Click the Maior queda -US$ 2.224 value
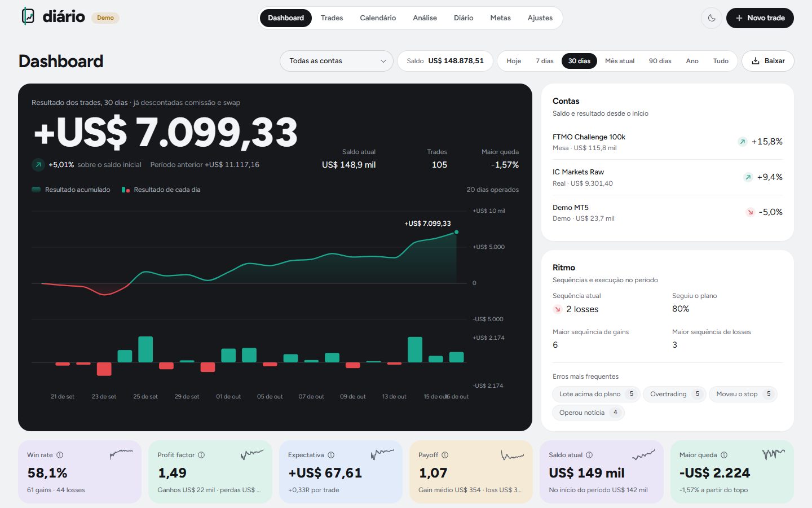Image resolution: width=812 pixels, height=508 pixels. point(714,473)
